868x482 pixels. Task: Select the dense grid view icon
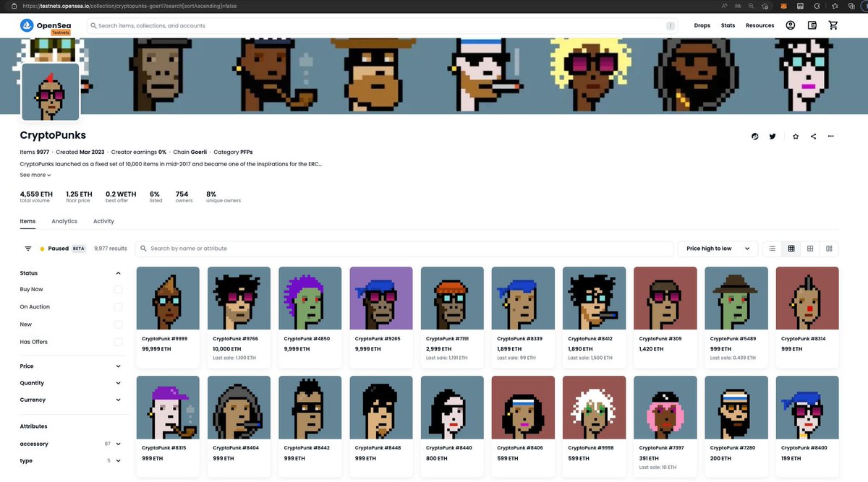click(x=791, y=249)
